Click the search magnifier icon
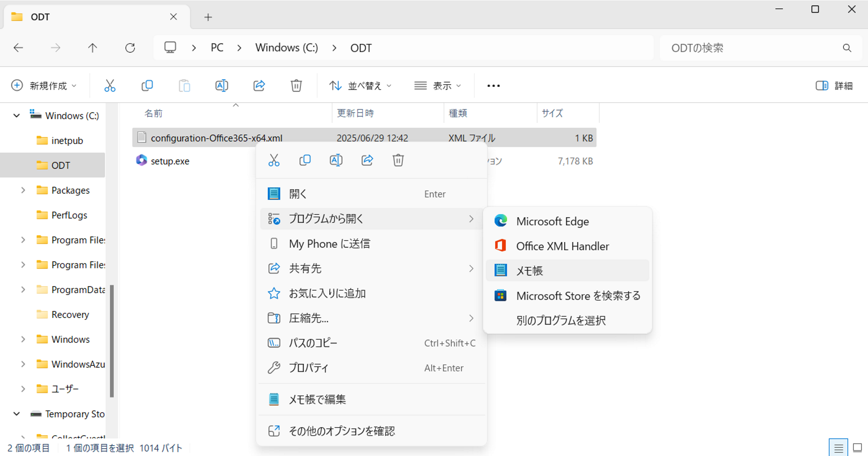 [x=847, y=48]
